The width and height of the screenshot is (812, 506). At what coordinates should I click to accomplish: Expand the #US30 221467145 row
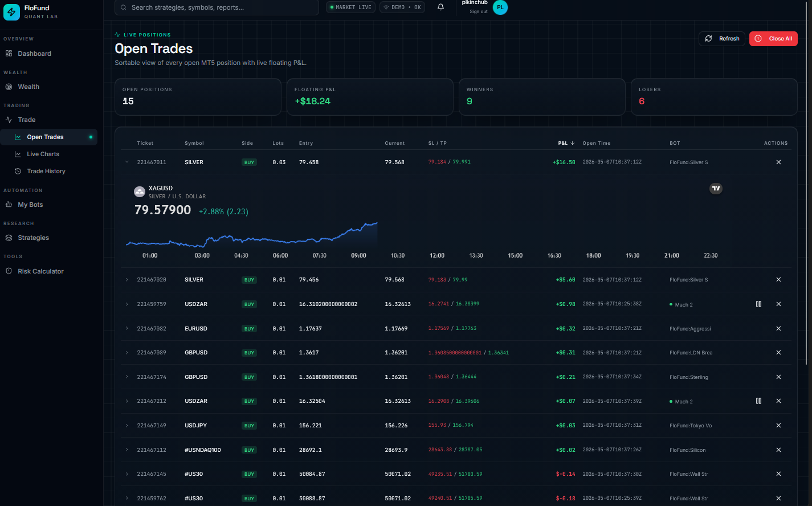click(x=127, y=474)
